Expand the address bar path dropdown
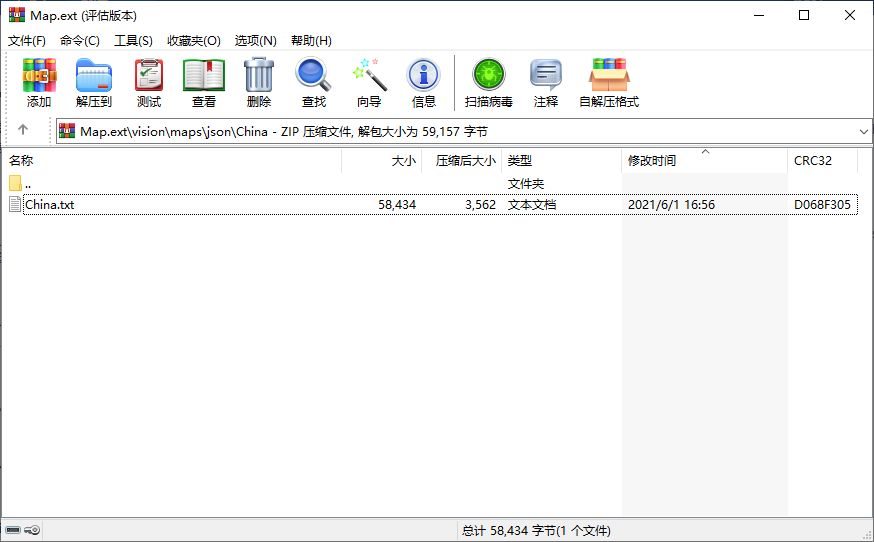Image resolution: width=874 pixels, height=542 pixels. (x=863, y=132)
